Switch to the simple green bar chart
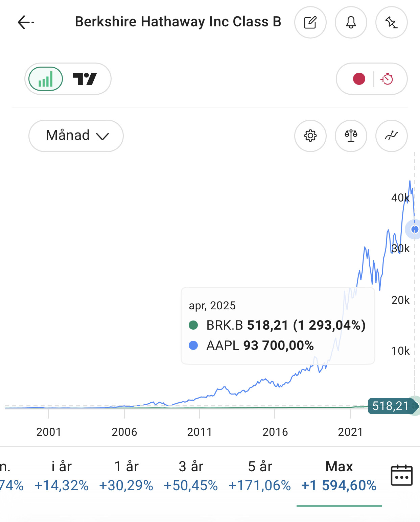Screen dimensions: 420x522 coord(46,79)
